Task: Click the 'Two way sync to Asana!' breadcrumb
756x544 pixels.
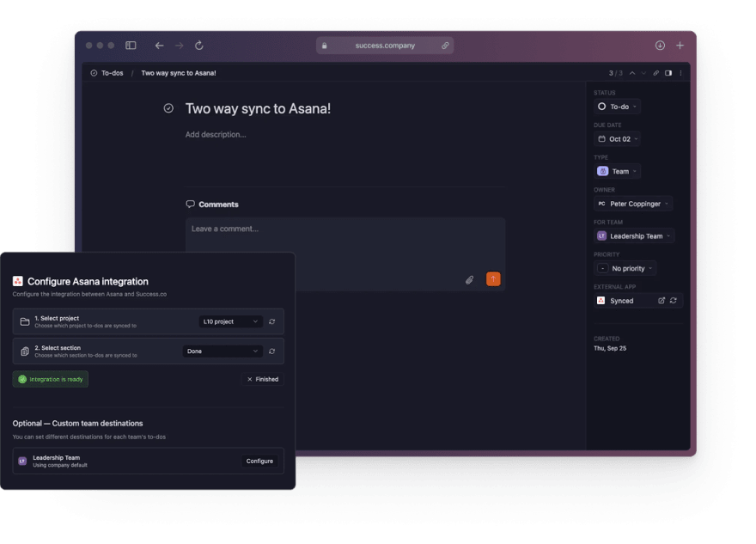Action: [x=179, y=73]
